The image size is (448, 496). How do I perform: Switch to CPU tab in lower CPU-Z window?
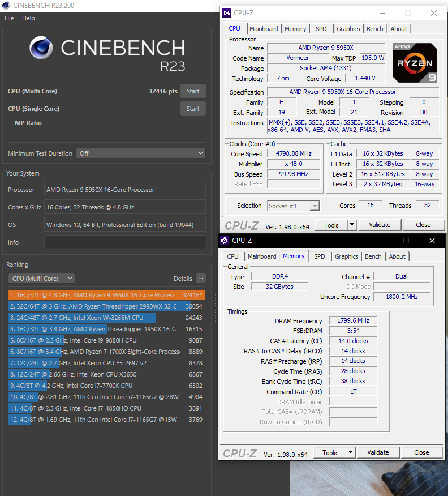[232, 256]
